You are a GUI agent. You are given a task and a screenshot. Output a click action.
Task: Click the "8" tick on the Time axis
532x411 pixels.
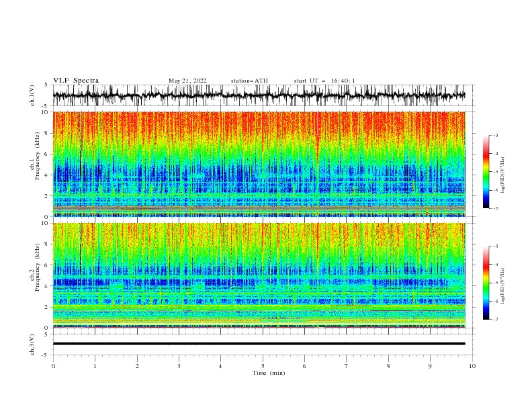388,366
